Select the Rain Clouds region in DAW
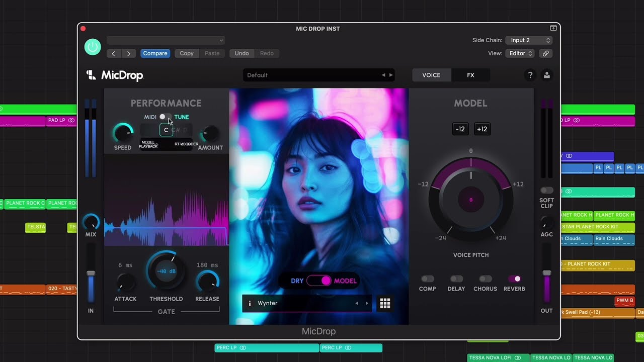The width and height of the screenshot is (644, 362). tap(614, 239)
